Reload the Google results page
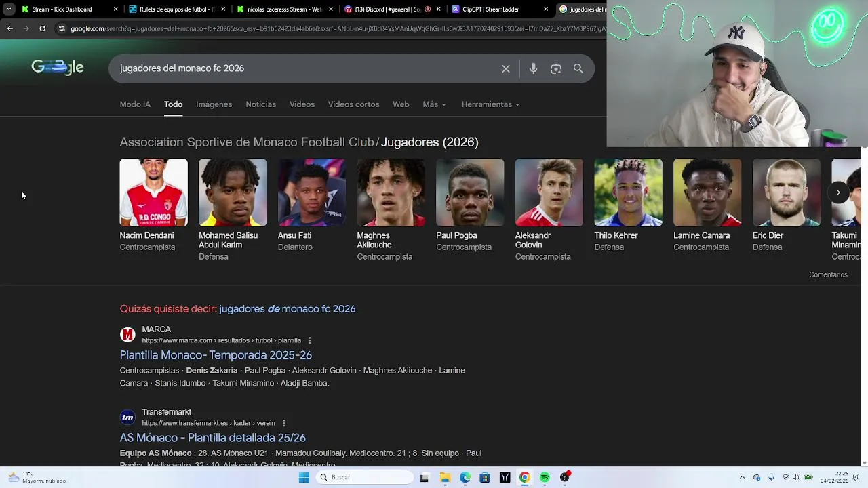 pos(42,28)
